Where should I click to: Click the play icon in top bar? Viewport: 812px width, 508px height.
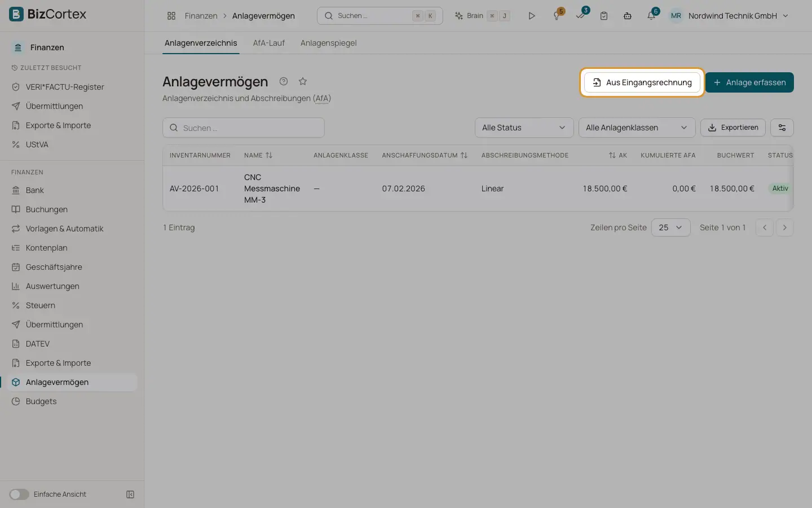pos(531,16)
